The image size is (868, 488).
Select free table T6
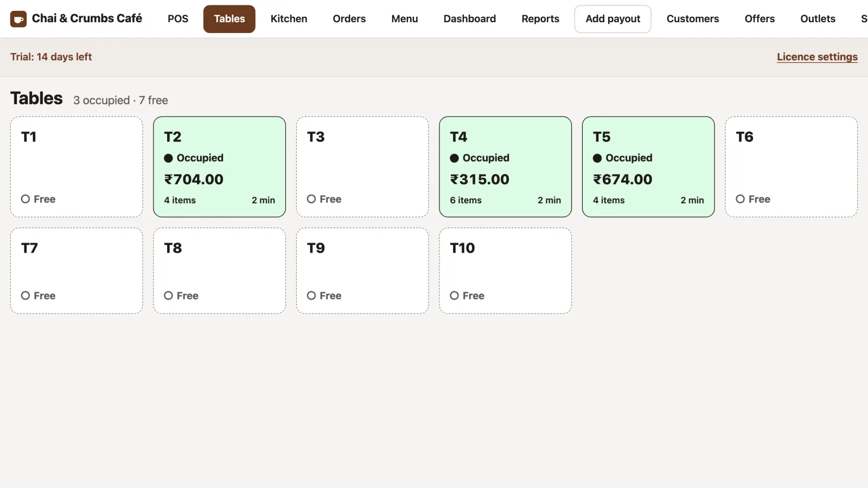[792, 167]
